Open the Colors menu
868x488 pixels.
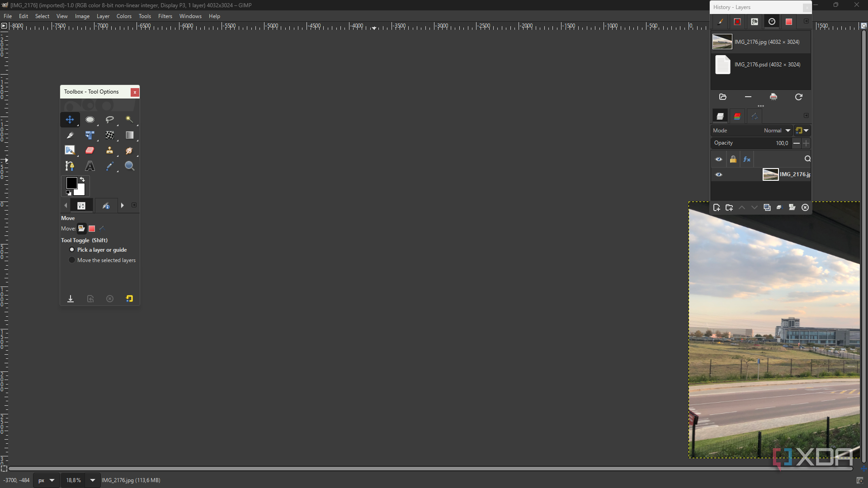point(124,16)
